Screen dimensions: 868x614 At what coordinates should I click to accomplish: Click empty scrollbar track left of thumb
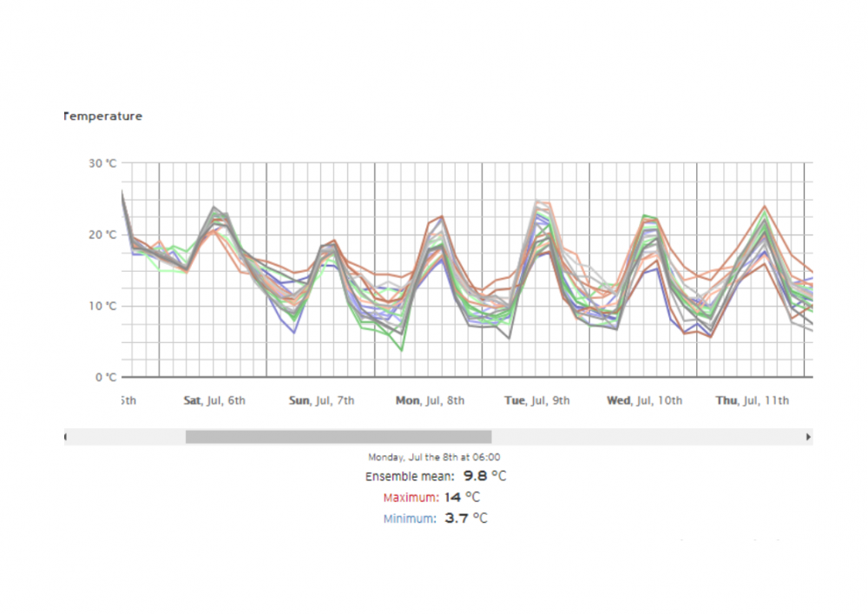click(126, 437)
